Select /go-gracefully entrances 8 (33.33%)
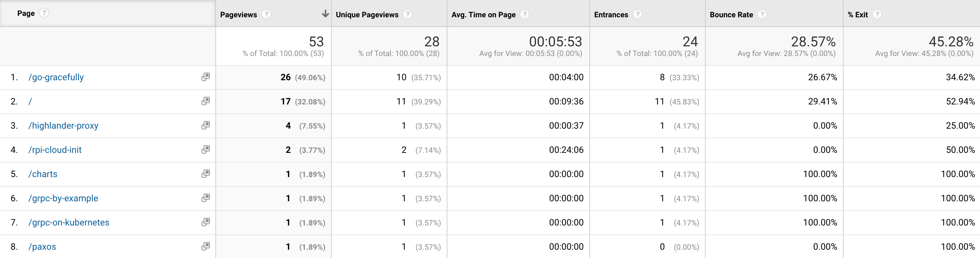This screenshot has width=980, height=258. [x=679, y=77]
